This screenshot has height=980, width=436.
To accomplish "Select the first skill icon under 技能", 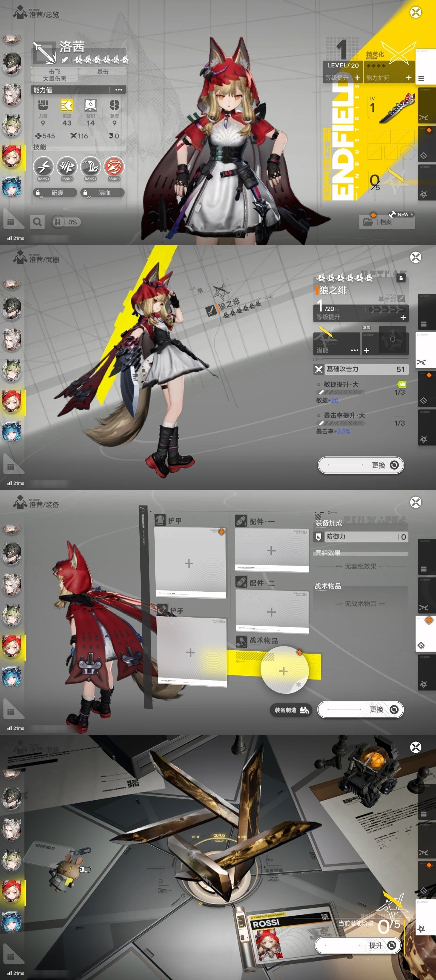I will [44, 167].
